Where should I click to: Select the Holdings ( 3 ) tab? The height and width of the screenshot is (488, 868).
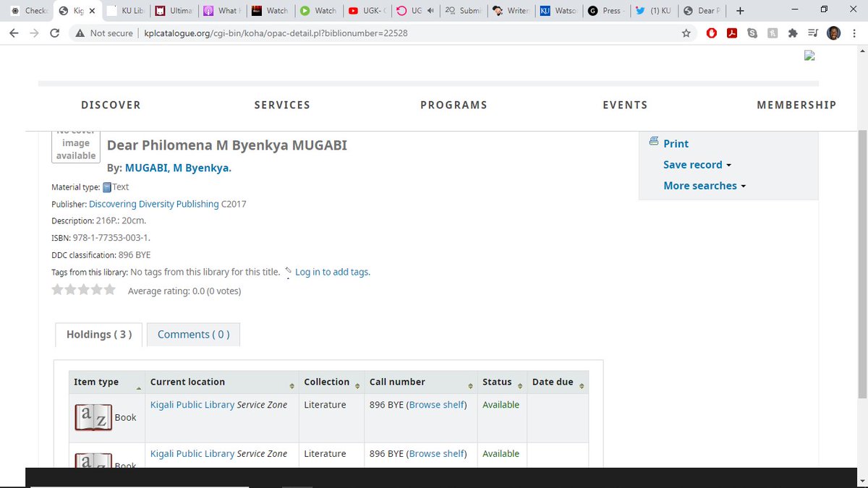pyautogui.click(x=99, y=335)
